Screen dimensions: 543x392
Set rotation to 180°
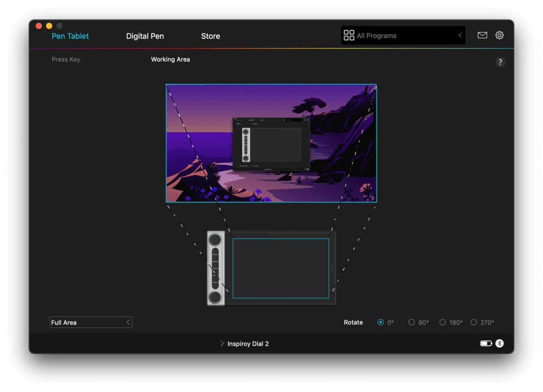point(443,322)
